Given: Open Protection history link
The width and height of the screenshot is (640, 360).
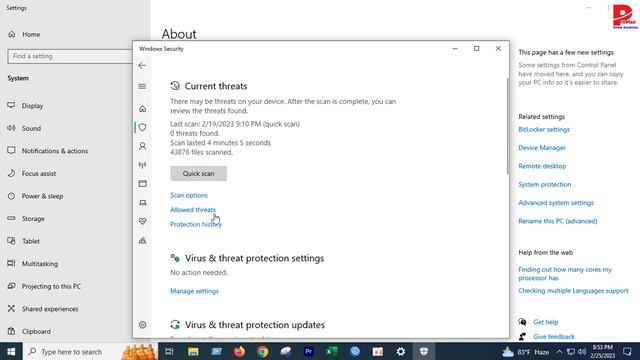Looking at the screenshot, I should tap(196, 224).
